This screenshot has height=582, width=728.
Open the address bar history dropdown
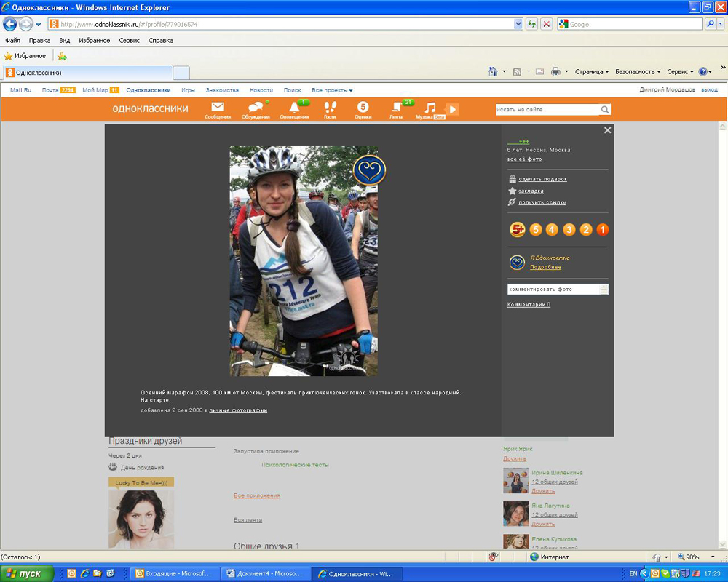click(518, 24)
